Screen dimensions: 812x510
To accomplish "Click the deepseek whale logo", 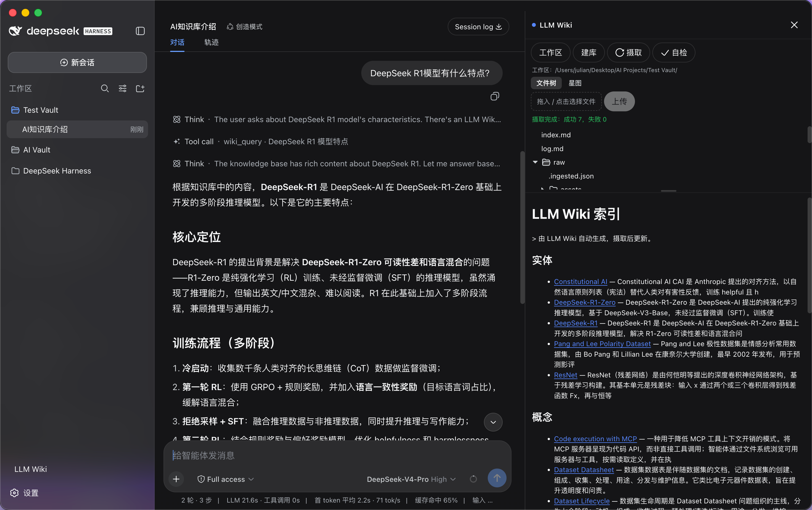I will coord(15,31).
